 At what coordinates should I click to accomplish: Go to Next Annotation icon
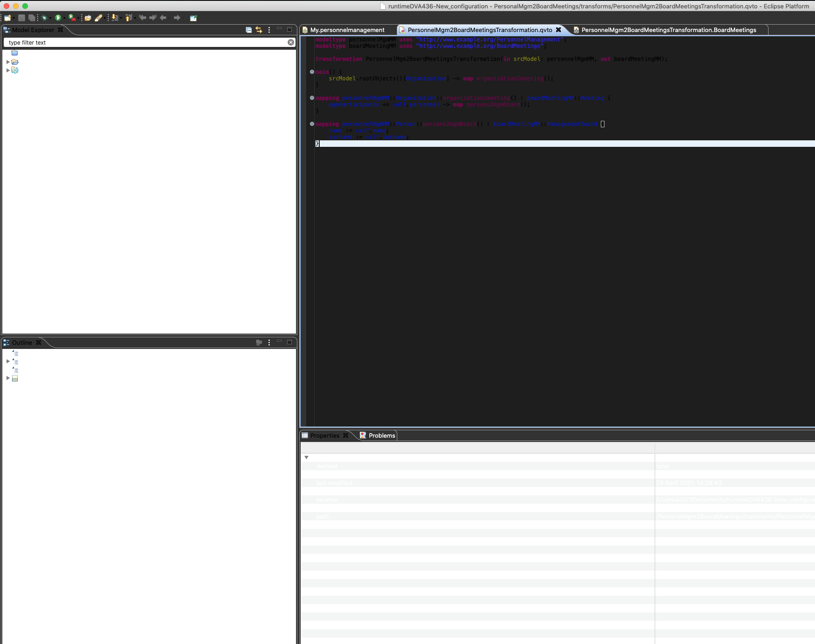(115, 18)
